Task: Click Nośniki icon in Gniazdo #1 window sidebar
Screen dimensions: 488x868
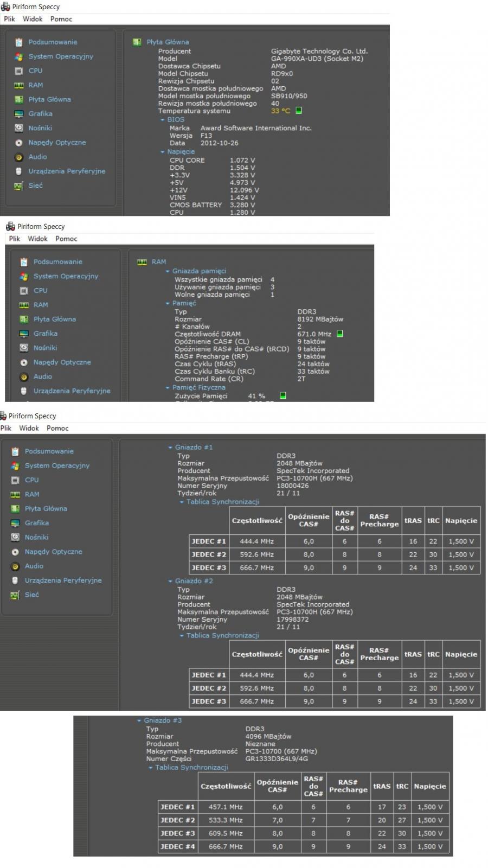Action: [x=15, y=537]
